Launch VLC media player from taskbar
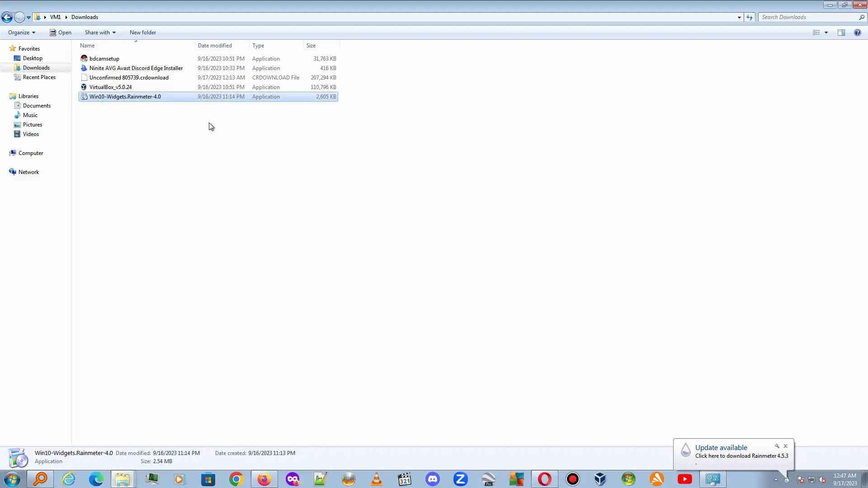868x488 pixels. [x=376, y=479]
